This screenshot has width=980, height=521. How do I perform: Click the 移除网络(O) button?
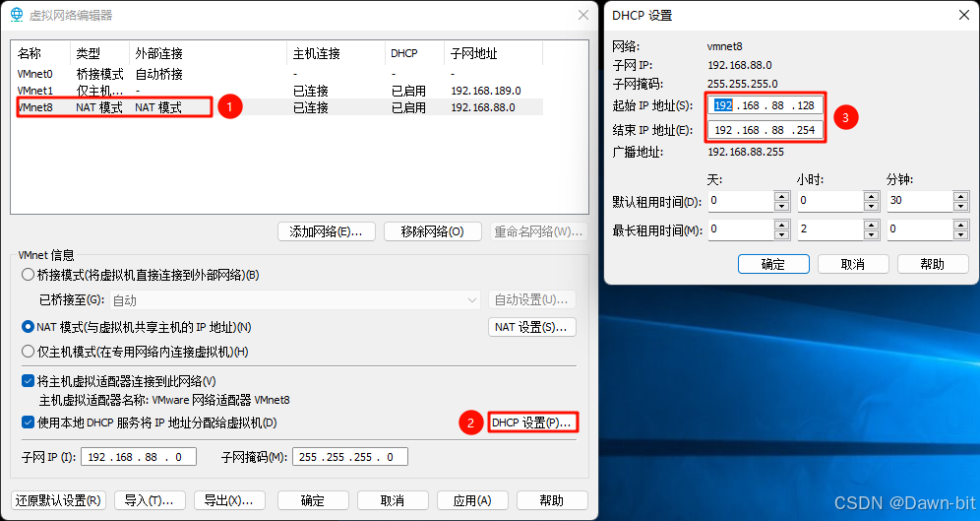tap(433, 232)
